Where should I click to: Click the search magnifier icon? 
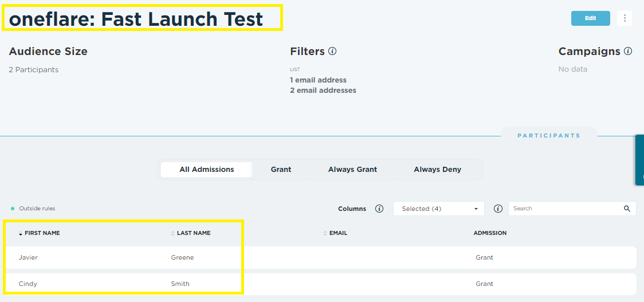coord(627,209)
